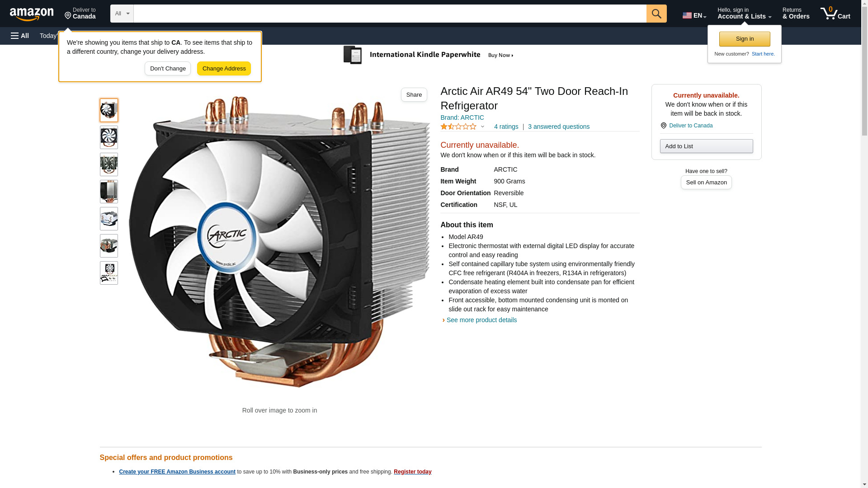Open the 3 answered questions link

point(559,127)
